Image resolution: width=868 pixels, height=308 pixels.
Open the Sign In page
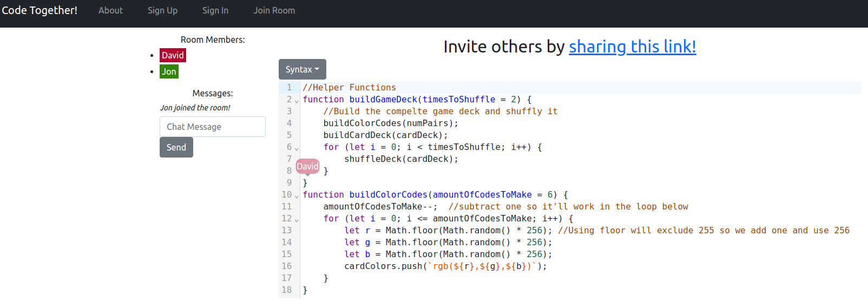point(215,10)
